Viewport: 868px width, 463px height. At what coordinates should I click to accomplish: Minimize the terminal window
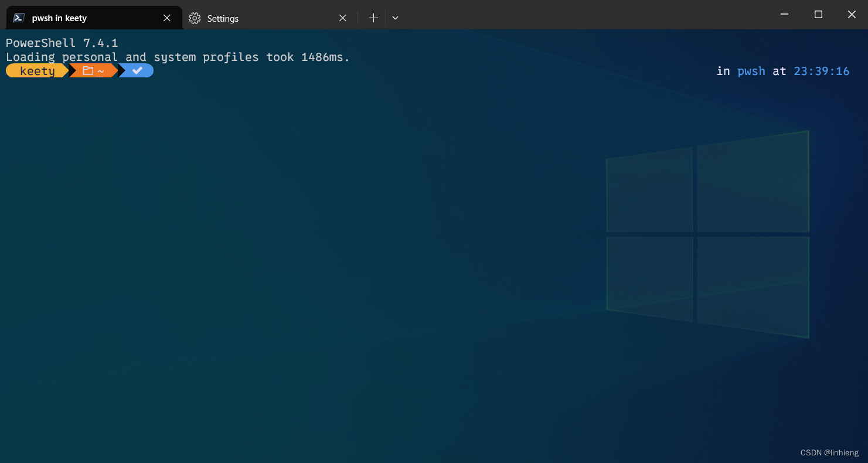(x=785, y=14)
